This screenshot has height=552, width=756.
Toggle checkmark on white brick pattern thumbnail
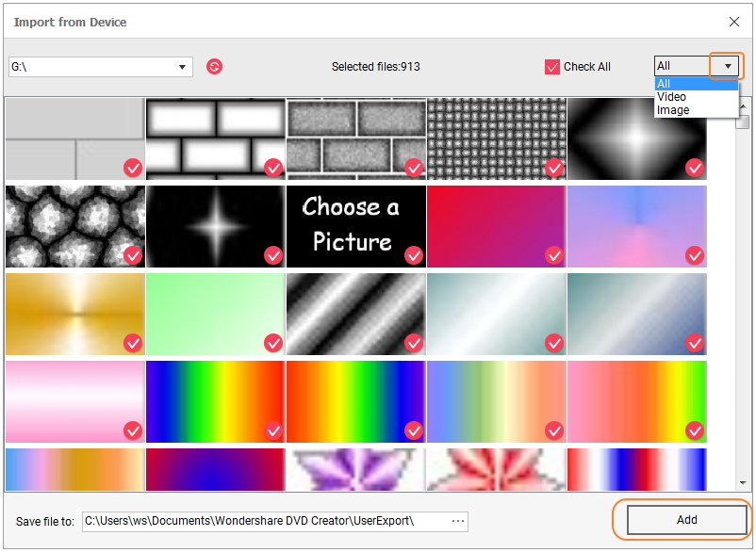pos(273,168)
